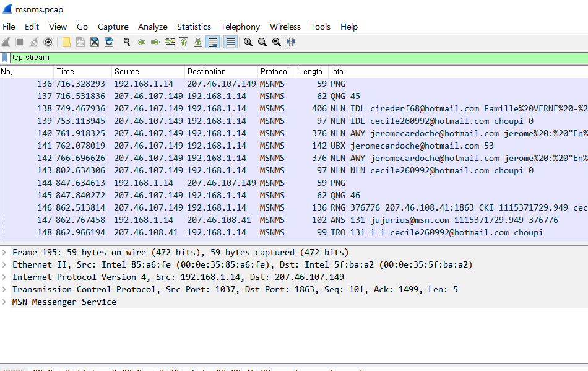Go to previous packet with left arrow

(141, 42)
